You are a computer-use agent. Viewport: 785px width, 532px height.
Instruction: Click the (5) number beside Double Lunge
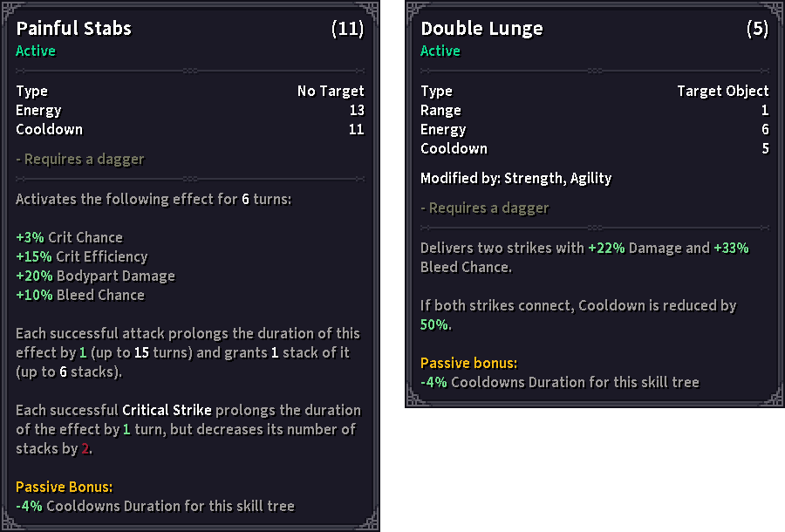(757, 29)
